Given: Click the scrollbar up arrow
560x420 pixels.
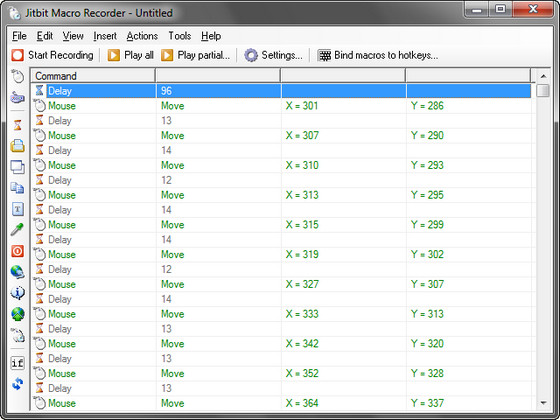Looking at the screenshot, I should point(543,76).
